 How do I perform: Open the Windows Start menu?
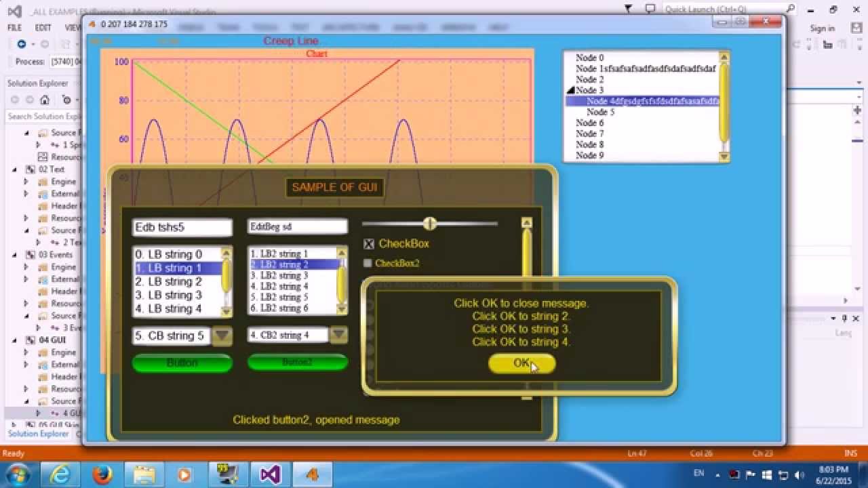click(18, 473)
